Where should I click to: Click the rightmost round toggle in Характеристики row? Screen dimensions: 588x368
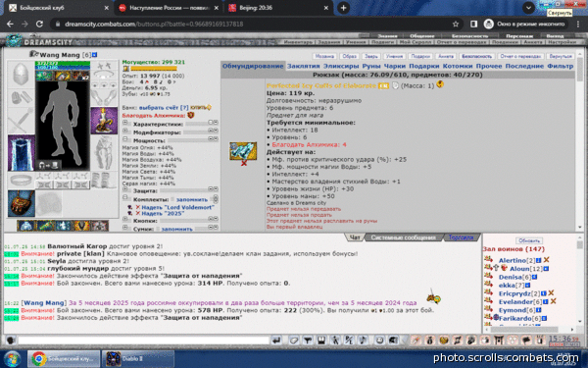pos(216,123)
